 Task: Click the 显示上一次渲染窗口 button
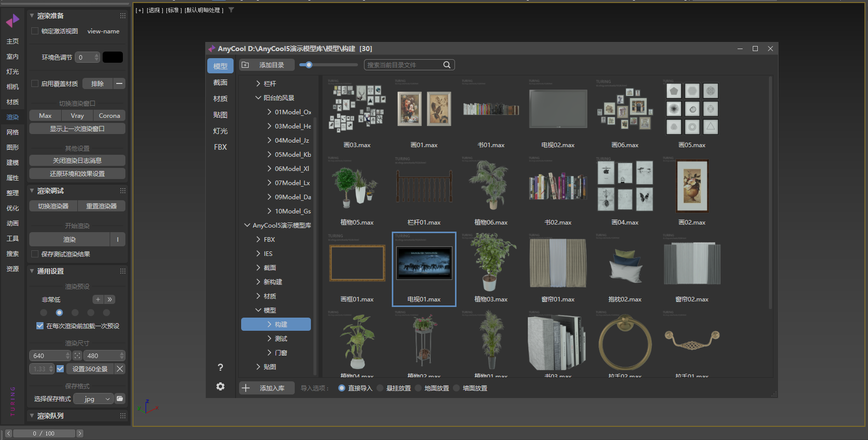77,128
